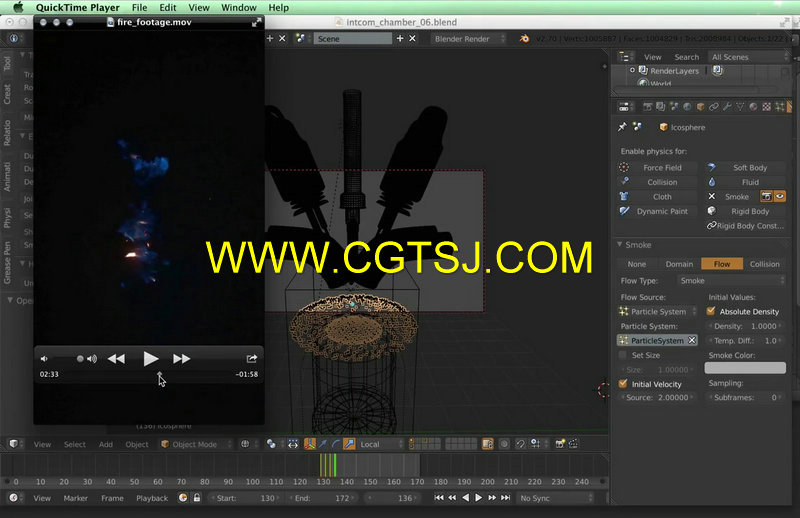Open the Help menu in the menu bar
Screen dimensions: 800x518
[x=279, y=7]
